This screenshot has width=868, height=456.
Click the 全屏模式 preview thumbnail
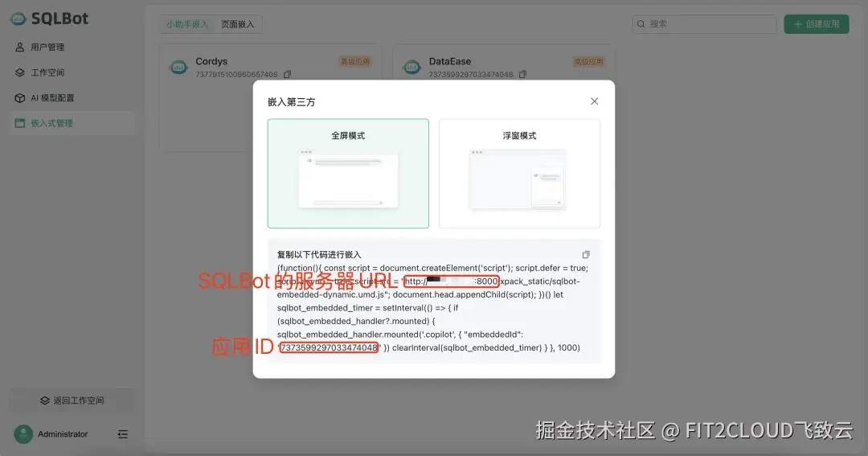348,179
